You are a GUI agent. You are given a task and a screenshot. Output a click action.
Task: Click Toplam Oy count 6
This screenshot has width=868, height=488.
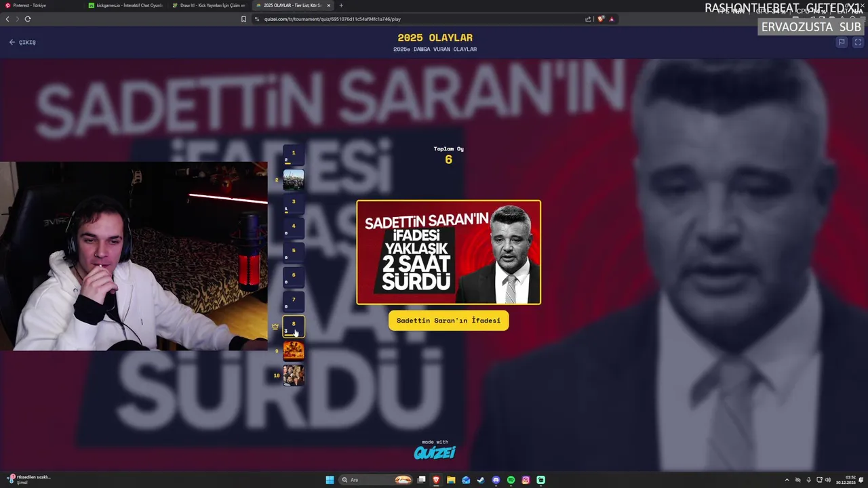(x=448, y=160)
